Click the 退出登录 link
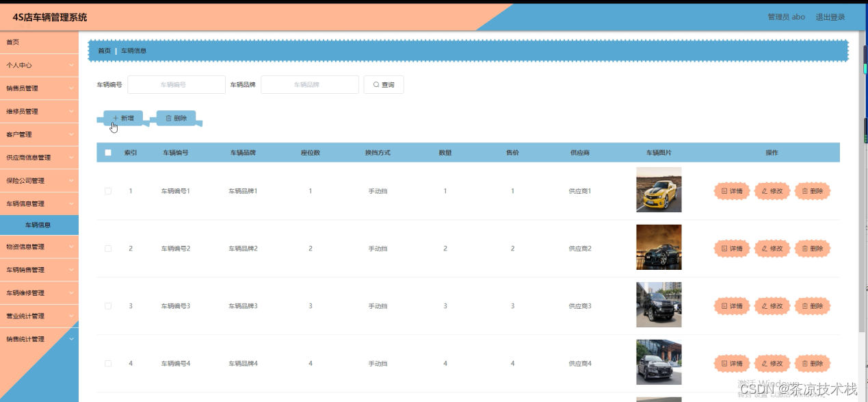Image resolution: width=868 pixels, height=402 pixels. pos(829,17)
